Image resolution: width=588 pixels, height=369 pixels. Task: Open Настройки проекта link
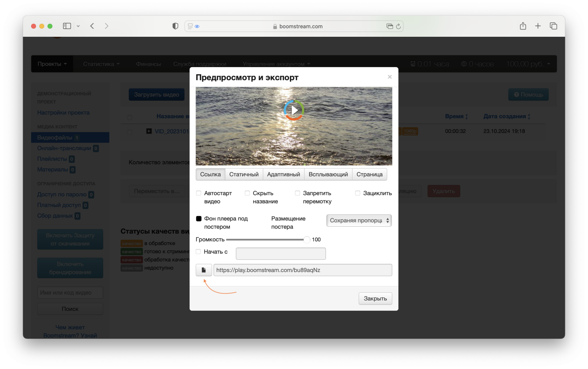(63, 113)
